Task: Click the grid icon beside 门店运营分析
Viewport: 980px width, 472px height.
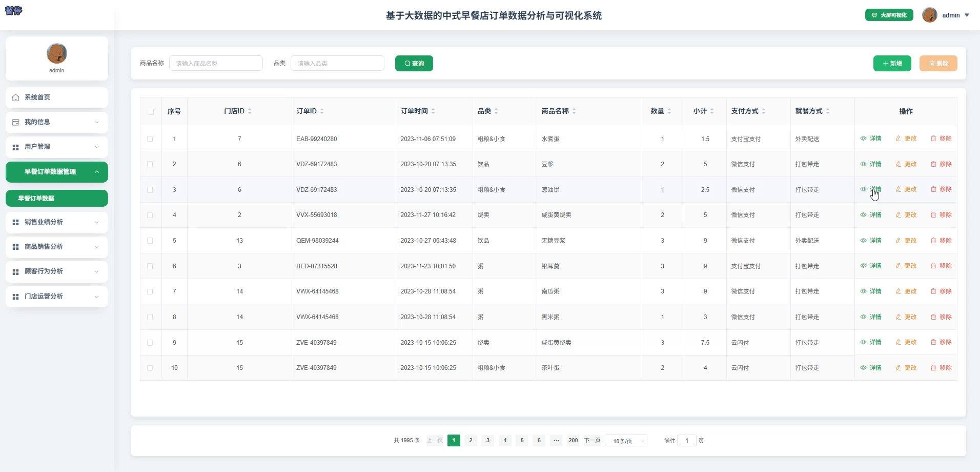Action: (15, 297)
